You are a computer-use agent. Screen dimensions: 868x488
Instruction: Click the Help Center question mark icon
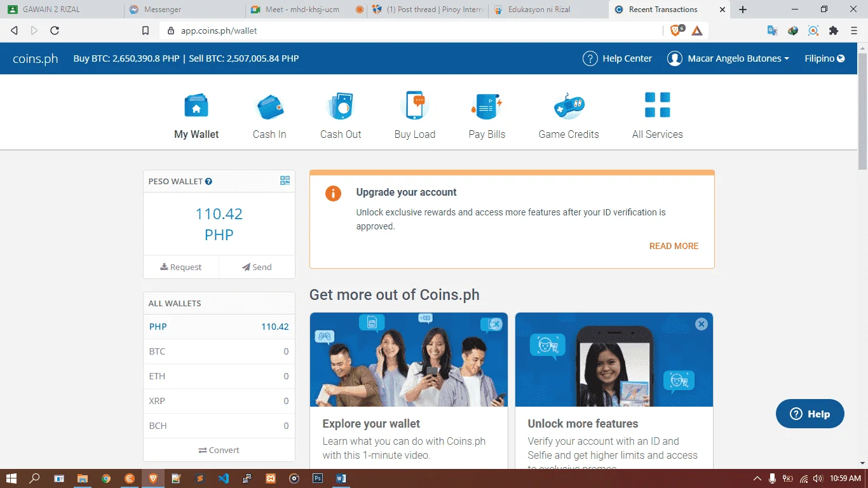590,58
